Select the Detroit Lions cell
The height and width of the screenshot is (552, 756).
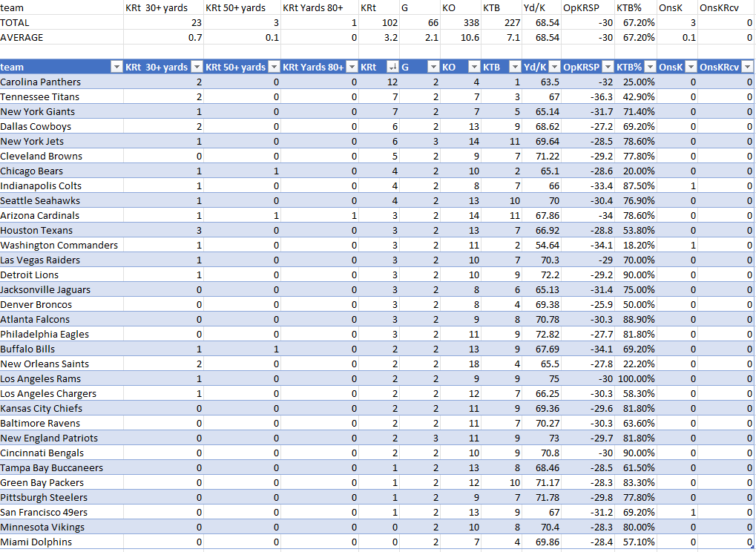[x=62, y=275]
